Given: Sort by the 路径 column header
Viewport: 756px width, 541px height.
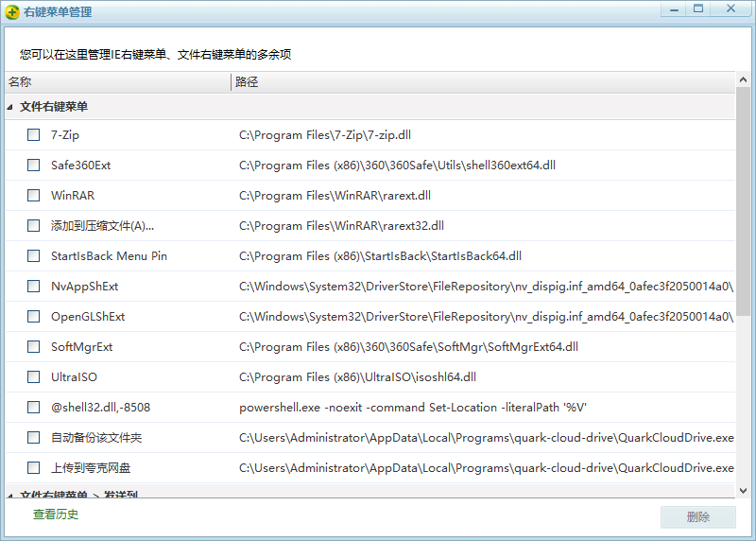Looking at the screenshot, I should point(483,82).
